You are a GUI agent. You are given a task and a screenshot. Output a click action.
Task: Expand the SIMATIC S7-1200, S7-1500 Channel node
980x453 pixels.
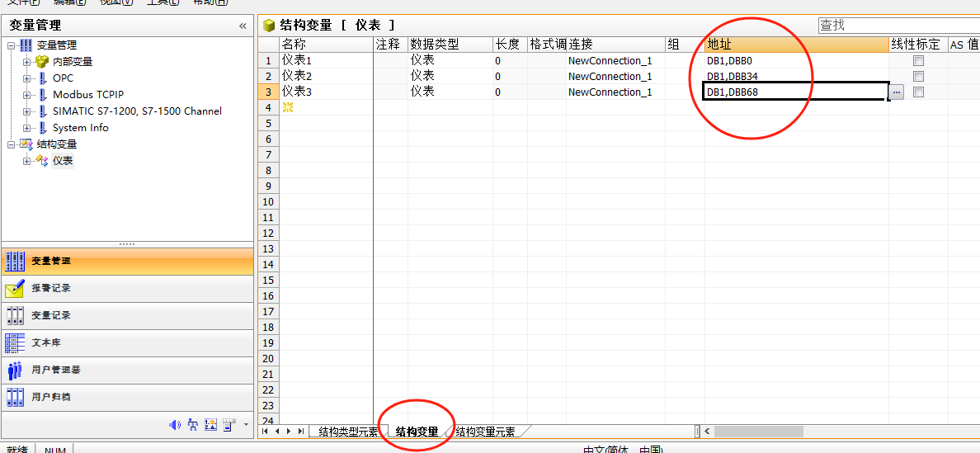pyautogui.click(x=27, y=111)
